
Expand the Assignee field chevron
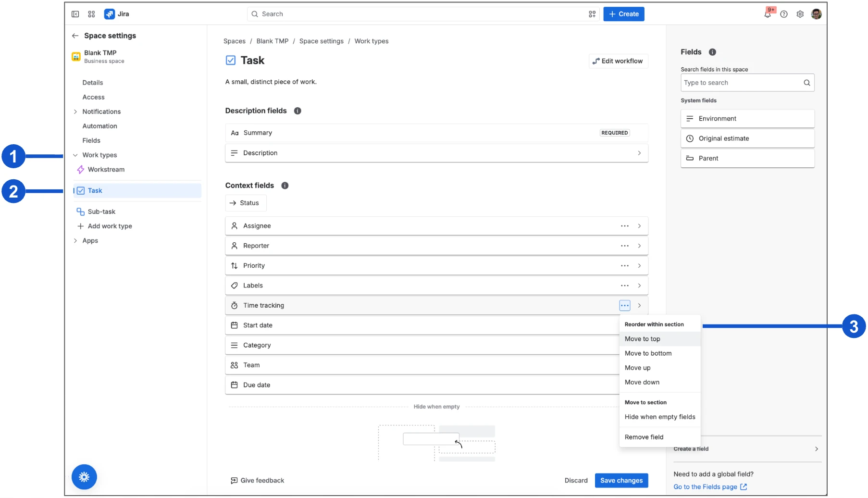639,226
